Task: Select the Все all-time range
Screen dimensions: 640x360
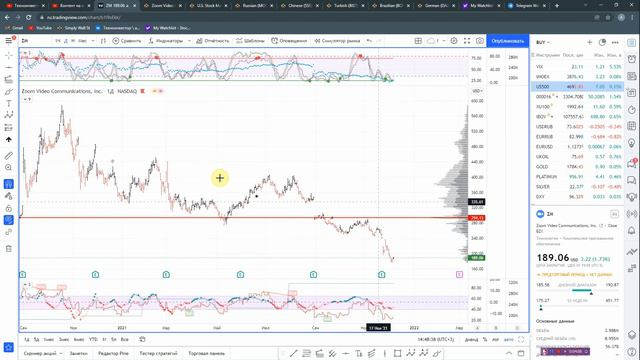Action: click(124, 339)
